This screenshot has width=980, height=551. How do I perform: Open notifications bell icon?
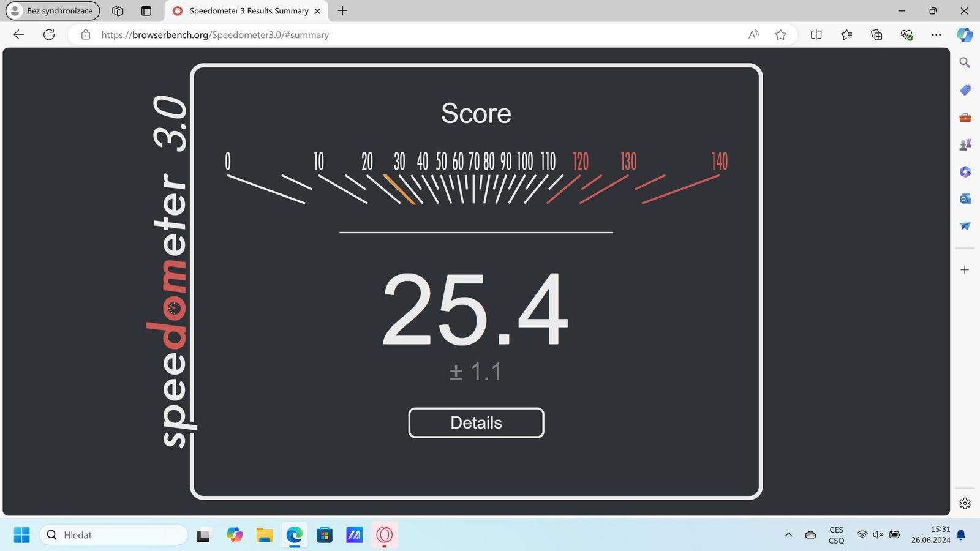click(x=961, y=535)
